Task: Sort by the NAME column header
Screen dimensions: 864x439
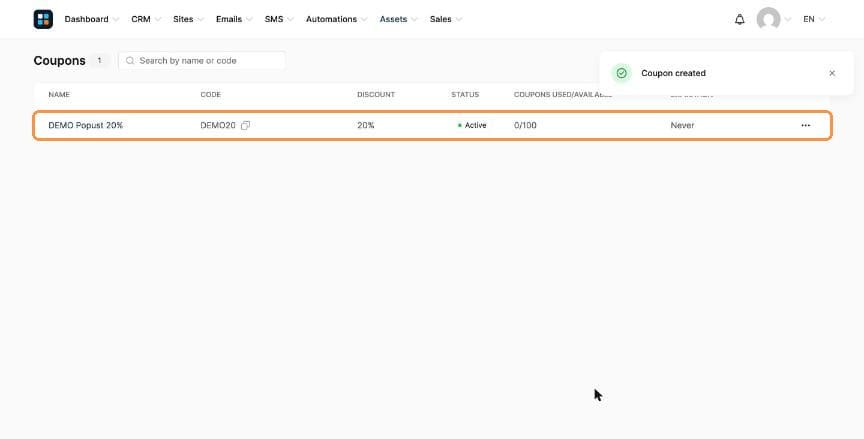Action: 59,95
